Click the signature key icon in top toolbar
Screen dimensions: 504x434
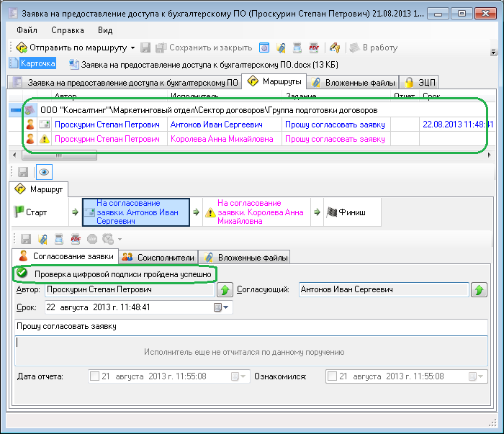(x=334, y=48)
